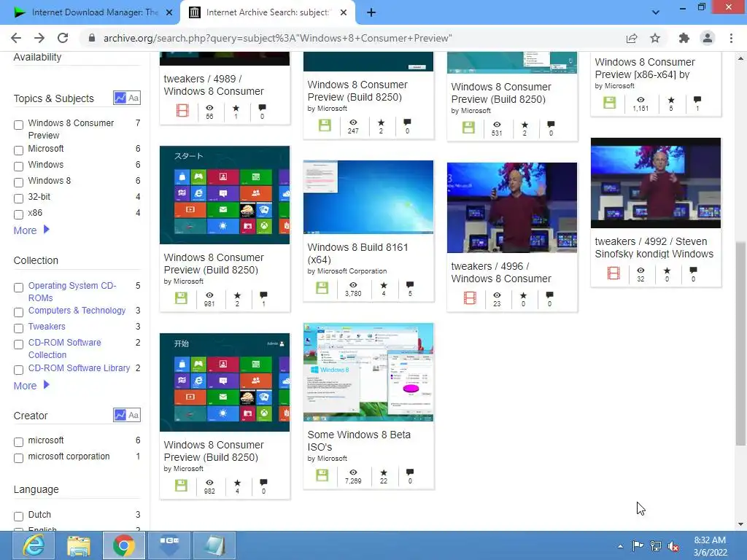This screenshot has width=747, height=560.
Task: Open Windows 8 Build 8161 (x64) item
Action: coord(357,253)
